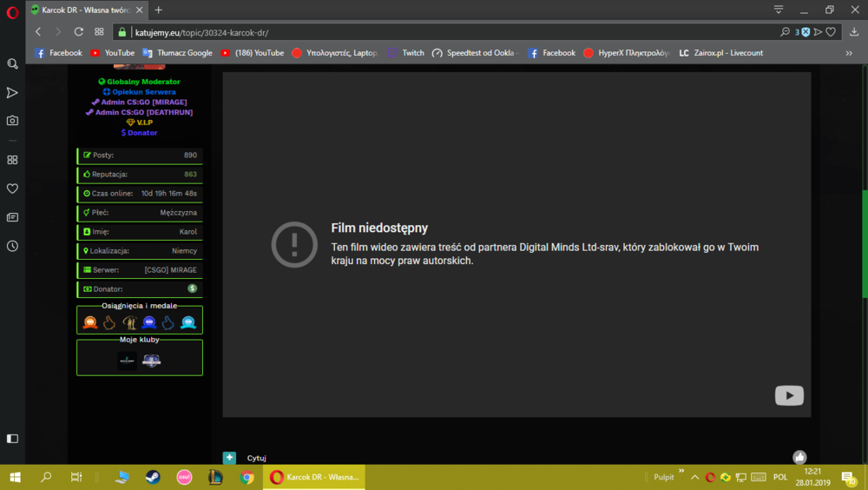Like the post with thumbs-up icon

799,457
